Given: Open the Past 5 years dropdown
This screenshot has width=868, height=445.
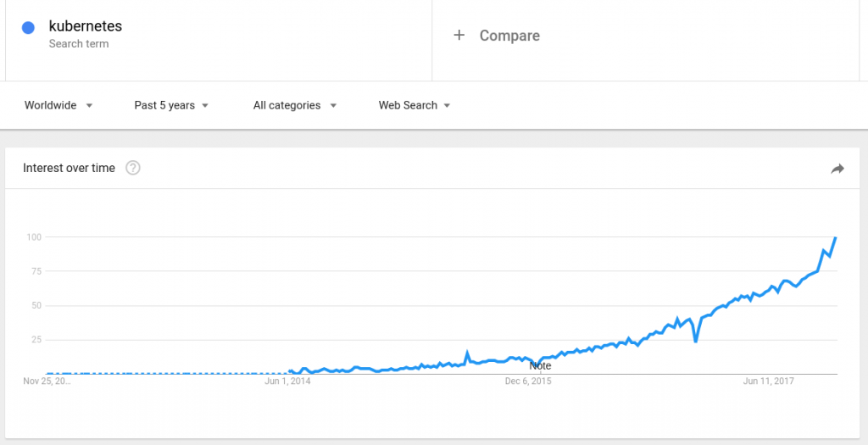Looking at the screenshot, I should [171, 105].
